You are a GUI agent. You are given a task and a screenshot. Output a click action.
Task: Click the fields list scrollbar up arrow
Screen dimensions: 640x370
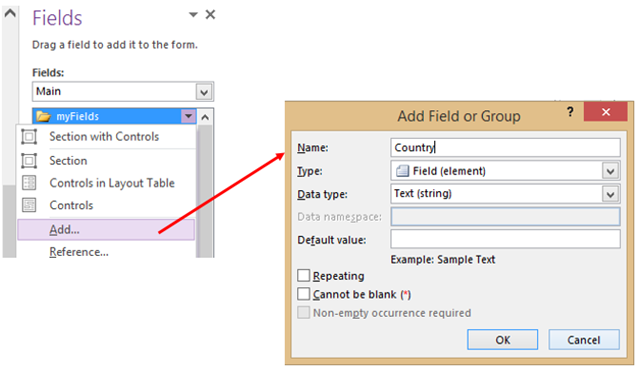205,117
